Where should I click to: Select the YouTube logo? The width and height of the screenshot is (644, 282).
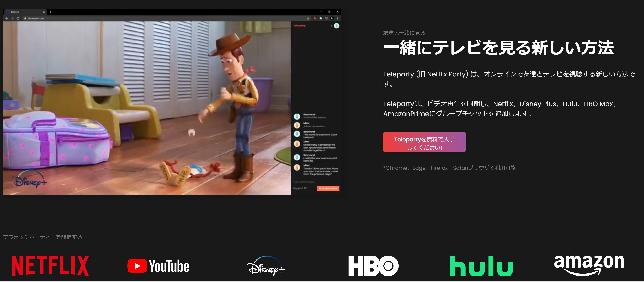coord(158,266)
